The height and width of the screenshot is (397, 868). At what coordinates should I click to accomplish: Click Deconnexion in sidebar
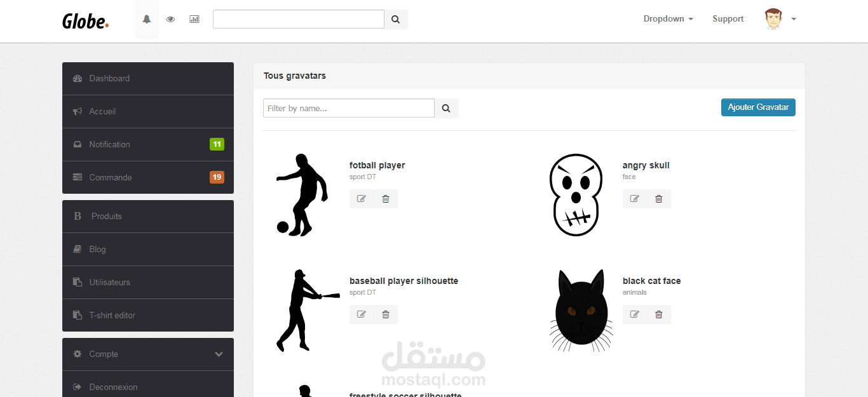coord(148,384)
